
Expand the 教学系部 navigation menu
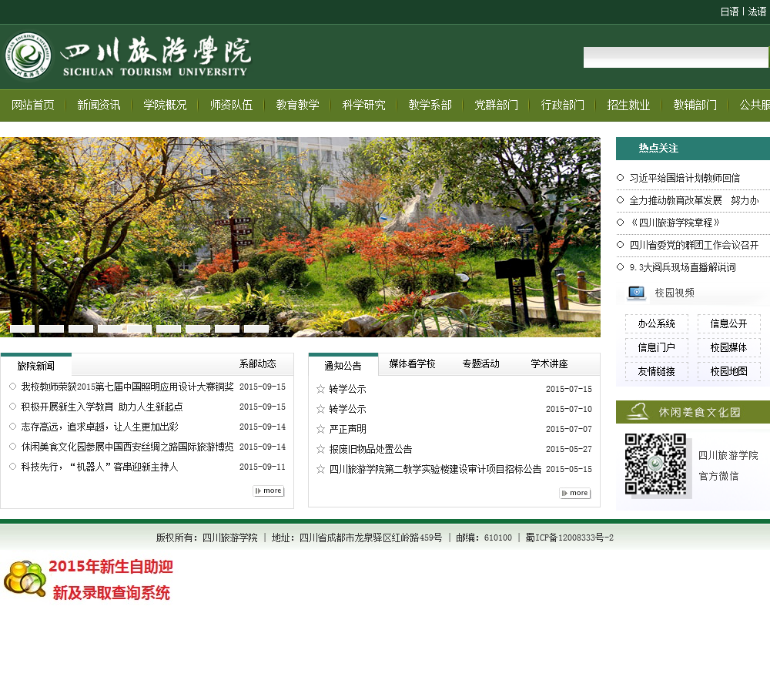(x=430, y=106)
